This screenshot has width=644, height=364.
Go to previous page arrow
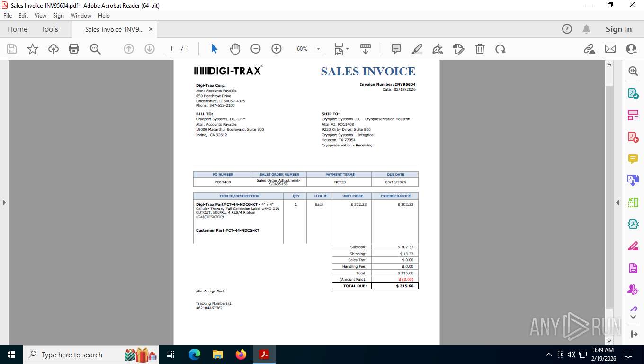[129, 49]
